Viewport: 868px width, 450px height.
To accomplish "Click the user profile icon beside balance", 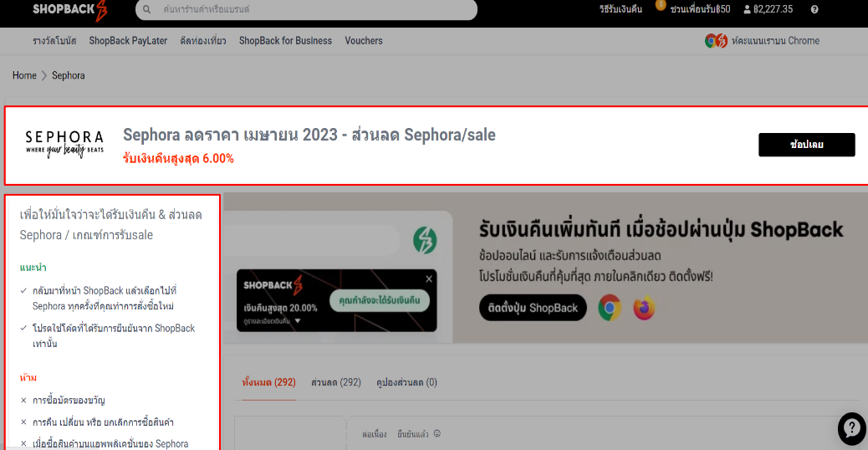I will click(747, 9).
